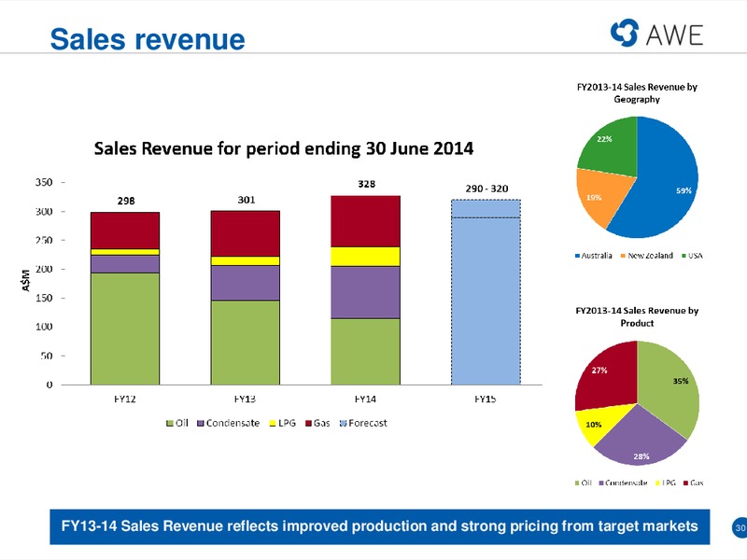
Task: Click the Forecast legend swatch under bar chart
Action: point(343,424)
